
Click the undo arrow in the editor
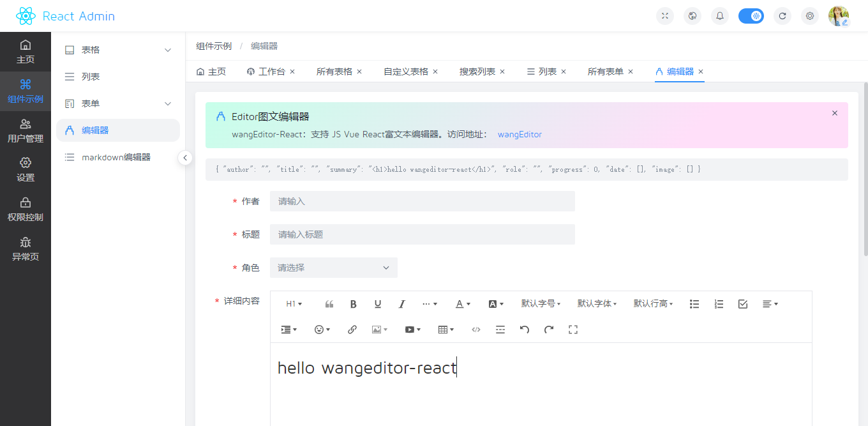(x=523, y=330)
